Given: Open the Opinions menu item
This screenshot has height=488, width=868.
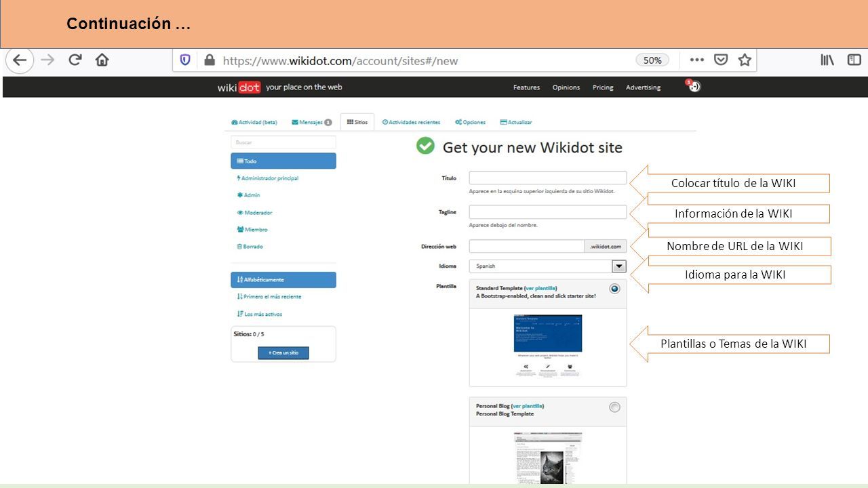Looking at the screenshot, I should (566, 87).
